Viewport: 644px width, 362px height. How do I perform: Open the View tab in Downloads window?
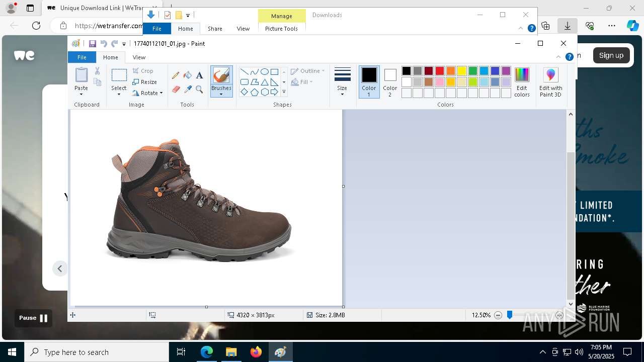point(243,29)
